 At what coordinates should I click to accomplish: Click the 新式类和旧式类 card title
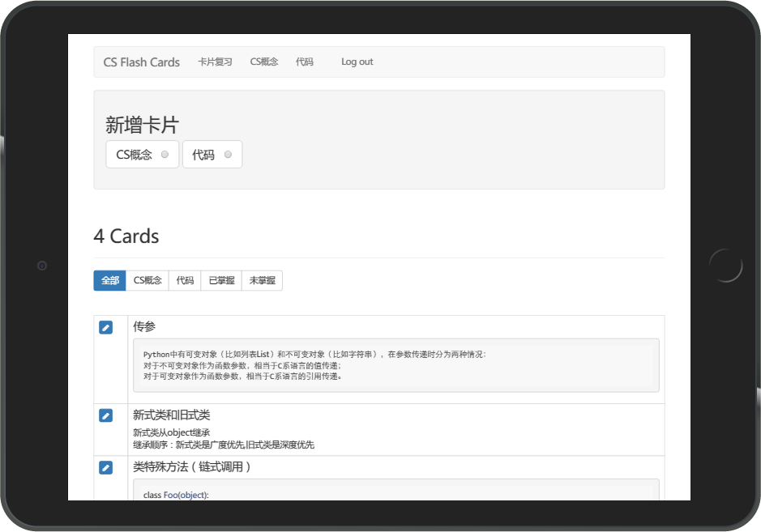pyautogui.click(x=170, y=414)
